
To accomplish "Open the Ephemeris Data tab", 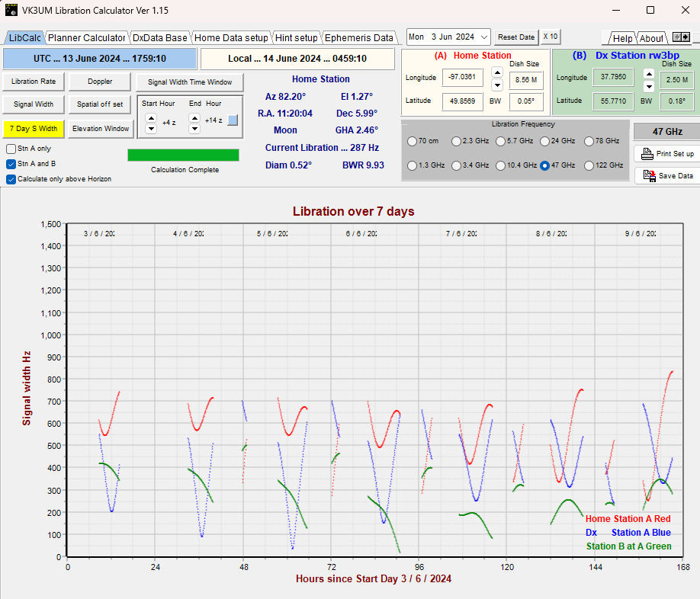I will coord(359,38).
